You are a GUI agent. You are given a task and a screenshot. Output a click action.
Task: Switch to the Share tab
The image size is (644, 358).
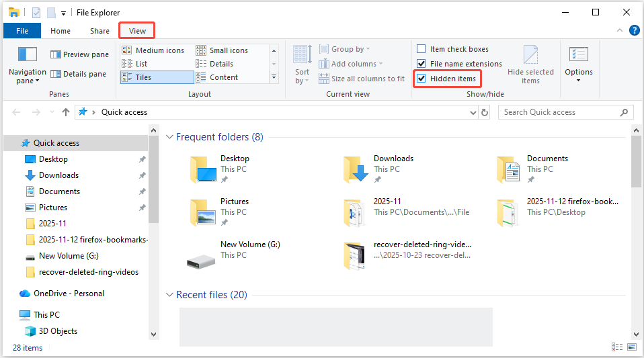[x=99, y=31]
